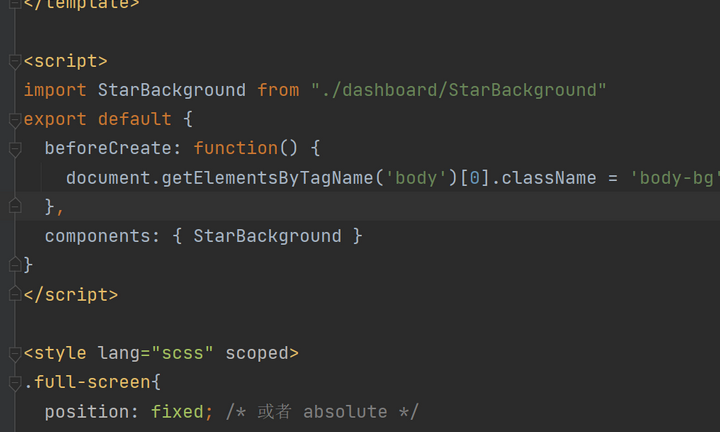Click fold end marker beside beforeCreate's closing brace
Screen dimensions: 720x432
tap(14, 206)
